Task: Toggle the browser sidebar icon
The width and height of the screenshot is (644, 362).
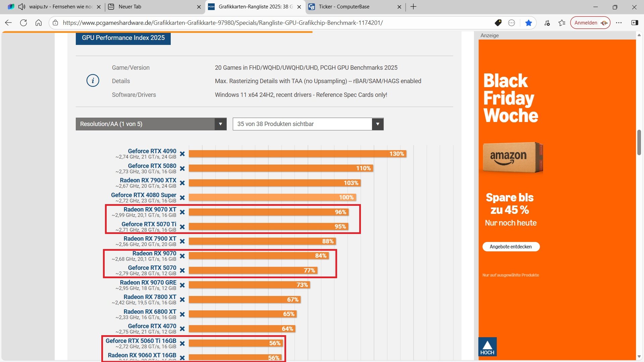Action: pyautogui.click(x=635, y=23)
